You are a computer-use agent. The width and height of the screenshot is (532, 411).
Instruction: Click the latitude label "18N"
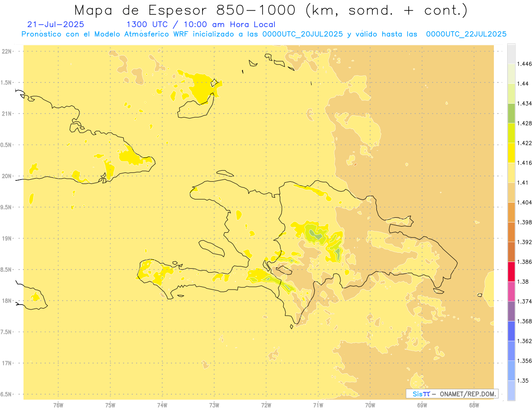coord(7,301)
